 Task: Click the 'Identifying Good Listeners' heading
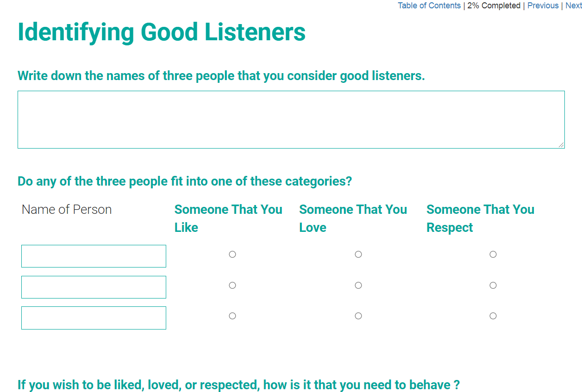162,32
